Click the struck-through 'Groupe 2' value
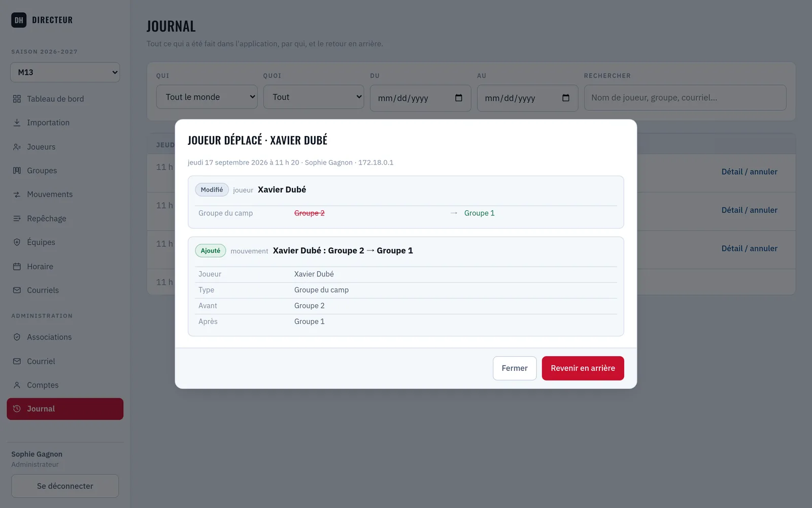This screenshot has height=508, width=812. (x=310, y=213)
